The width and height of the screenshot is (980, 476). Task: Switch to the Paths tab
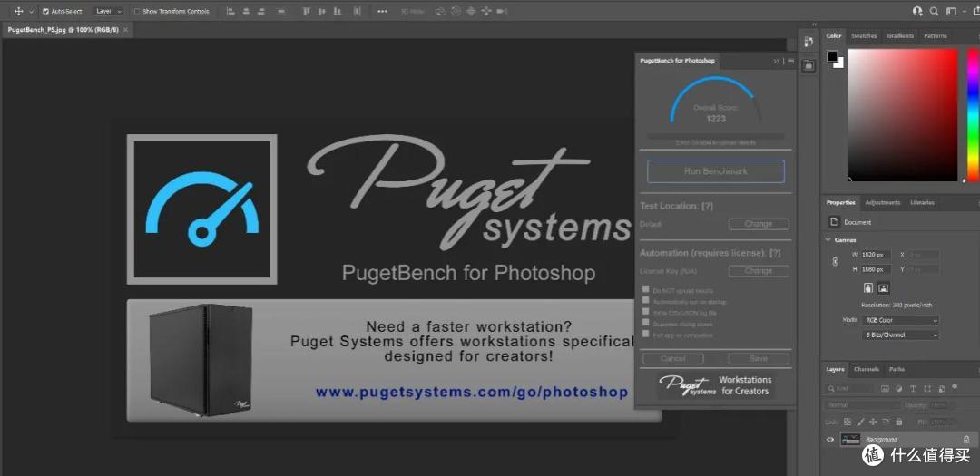click(897, 369)
